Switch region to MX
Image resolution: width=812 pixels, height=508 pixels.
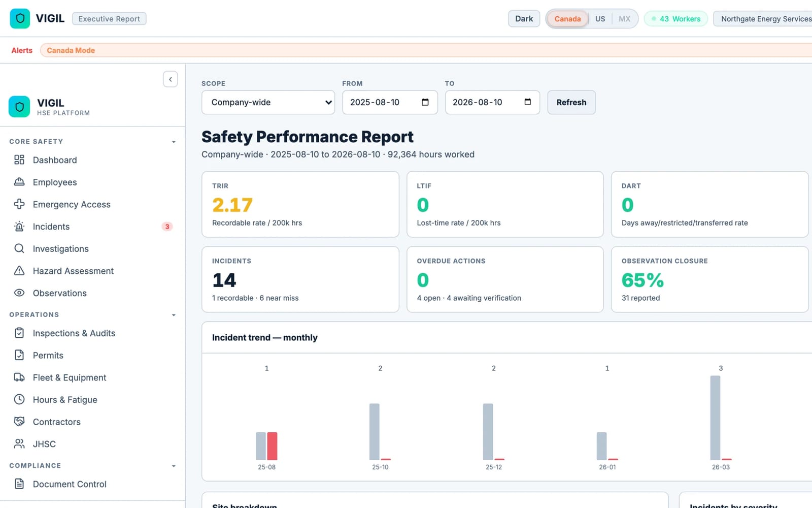click(x=624, y=19)
